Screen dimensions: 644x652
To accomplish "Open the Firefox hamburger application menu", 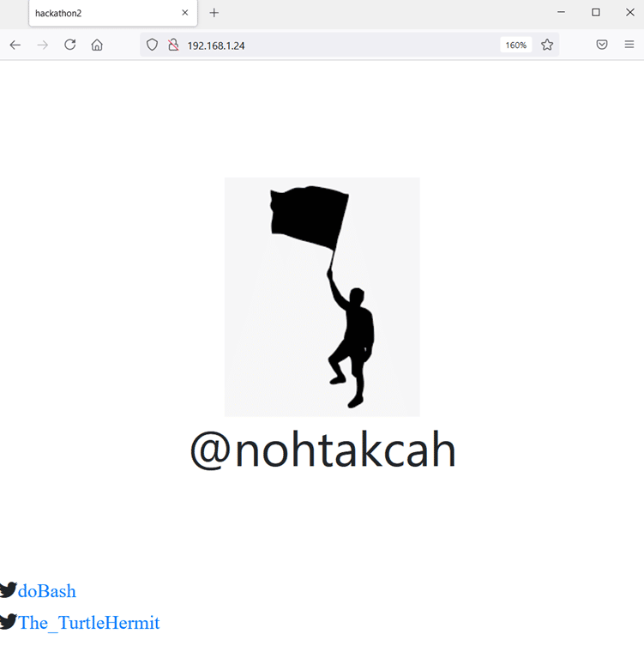I will [629, 45].
